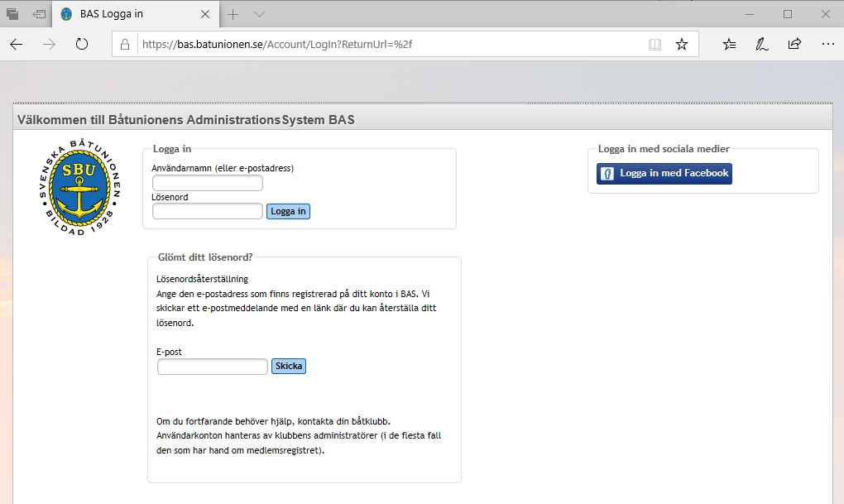Click the 'Lösenordsåterställning' text

pyautogui.click(x=203, y=279)
